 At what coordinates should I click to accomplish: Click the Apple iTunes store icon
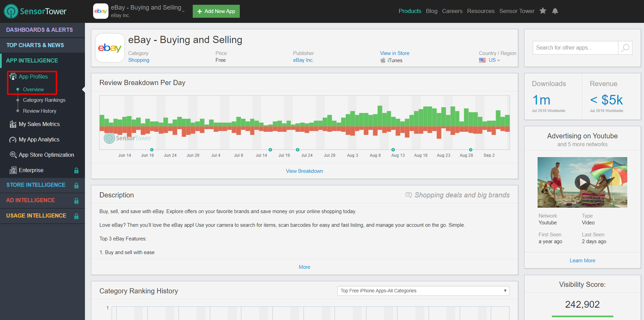point(383,60)
